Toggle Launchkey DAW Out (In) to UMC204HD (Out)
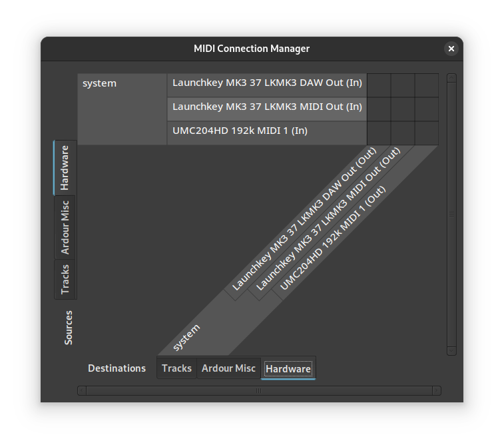504x447 pixels. click(x=427, y=85)
